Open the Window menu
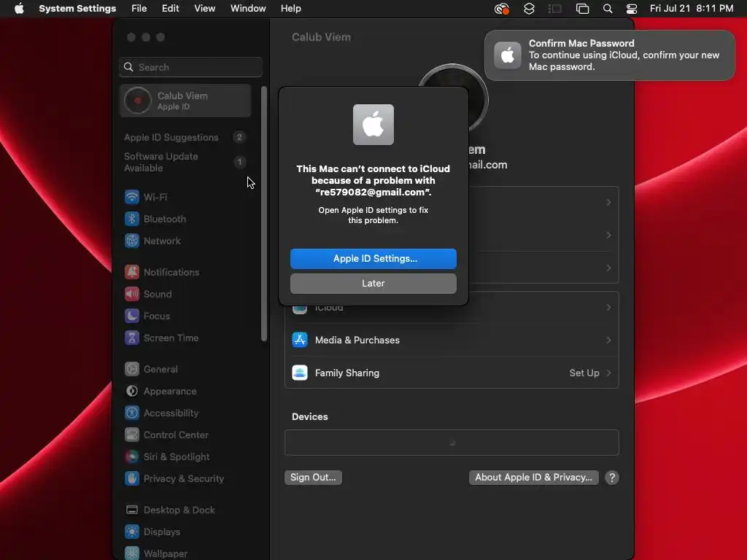 [248, 9]
